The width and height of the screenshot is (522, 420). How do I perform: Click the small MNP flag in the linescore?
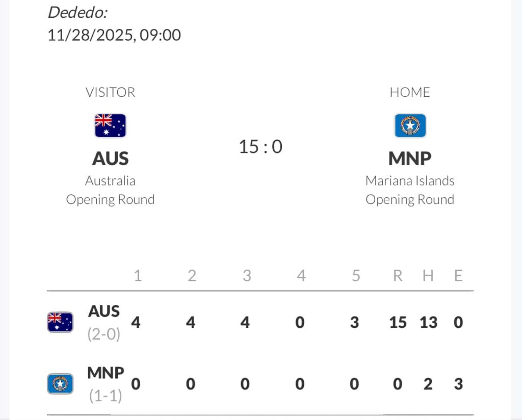(60, 384)
